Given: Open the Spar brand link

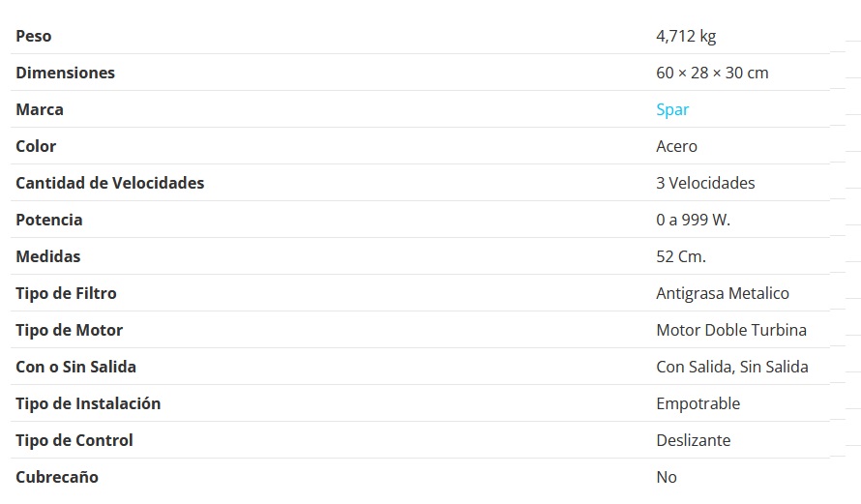Looking at the screenshot, I should pos(672,110).
